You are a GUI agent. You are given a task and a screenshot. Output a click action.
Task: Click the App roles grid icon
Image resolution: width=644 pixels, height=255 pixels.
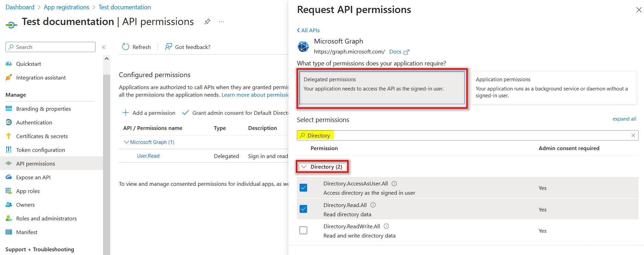[9, 191]
